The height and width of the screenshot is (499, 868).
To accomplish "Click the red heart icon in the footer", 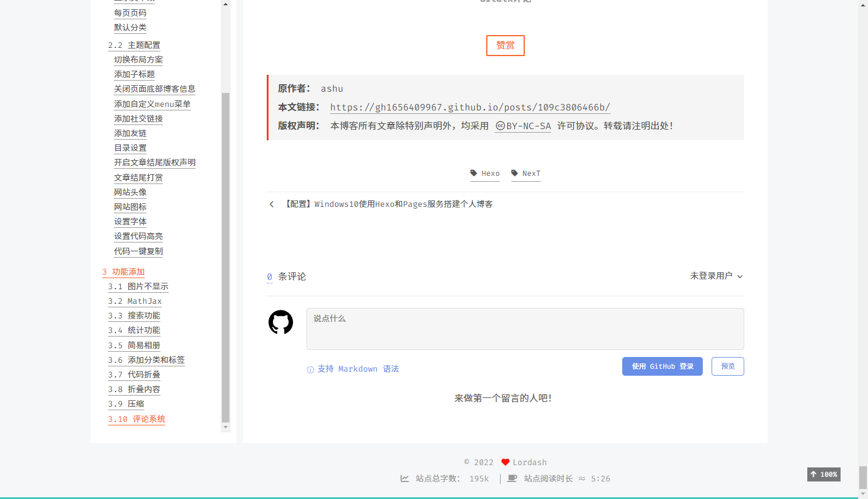I will click(x=506, y=462).
